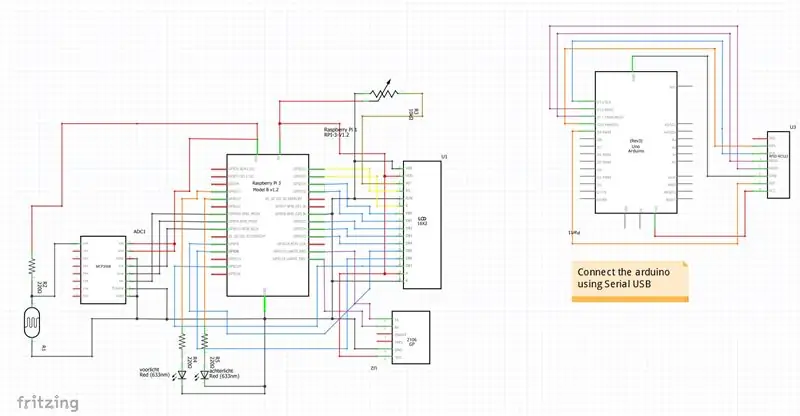
Task: Click the 'Raspberry Pi 3 RPI-3-V1.2' label
Action: pos(340,133)
